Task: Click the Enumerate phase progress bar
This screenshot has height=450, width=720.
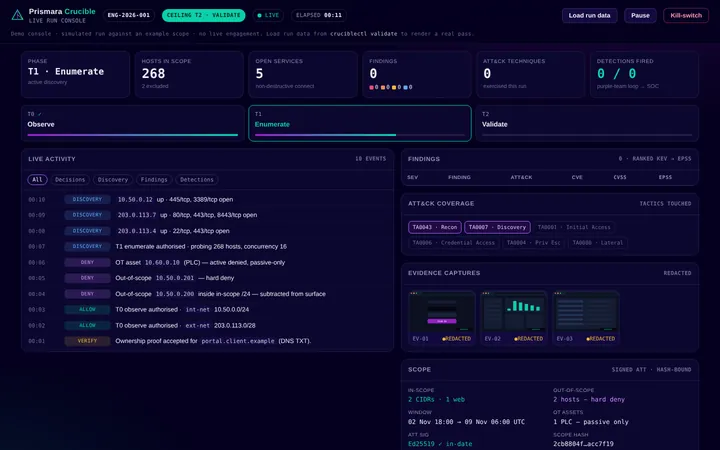Action: (360, 135)
